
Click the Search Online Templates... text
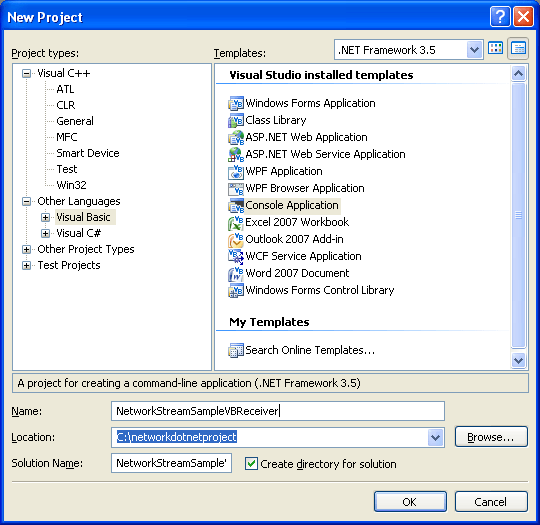[x=310, y=350]
